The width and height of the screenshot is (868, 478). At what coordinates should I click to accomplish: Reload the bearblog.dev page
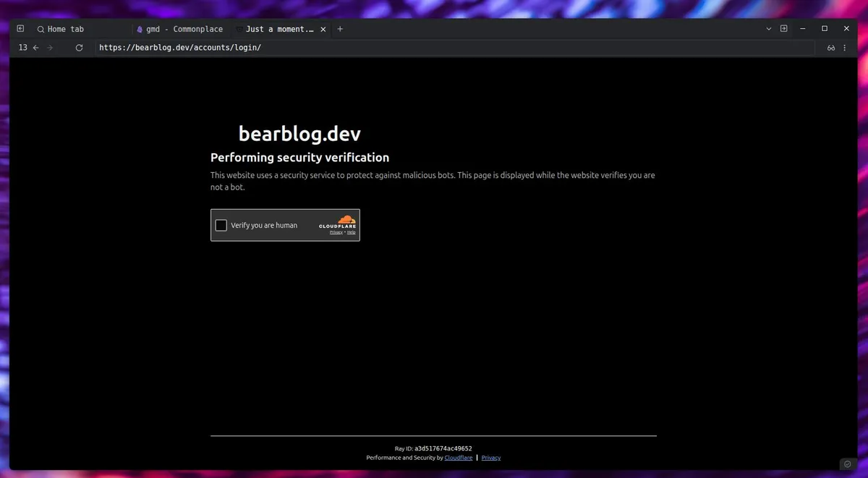coord(79,48)
